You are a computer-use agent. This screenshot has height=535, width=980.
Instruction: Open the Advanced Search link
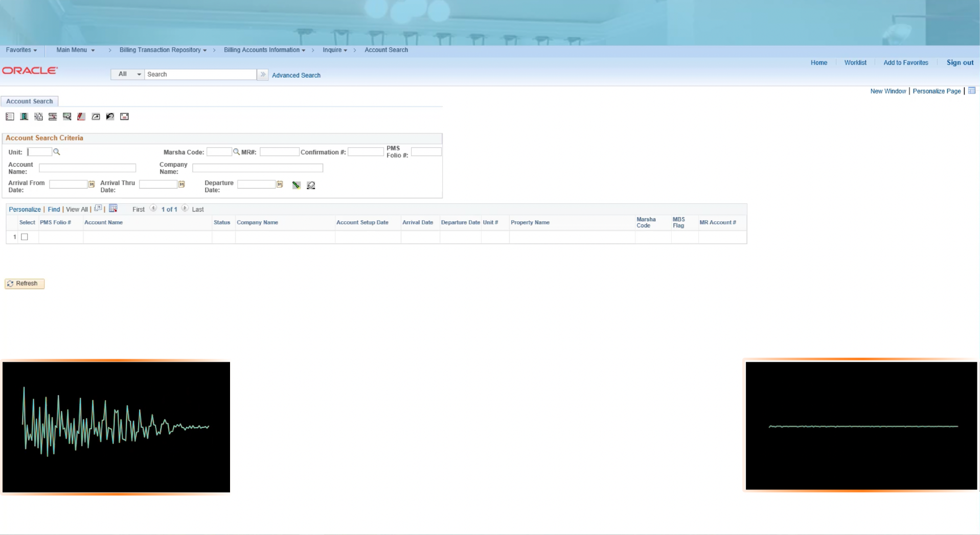(x=295, y=75)
